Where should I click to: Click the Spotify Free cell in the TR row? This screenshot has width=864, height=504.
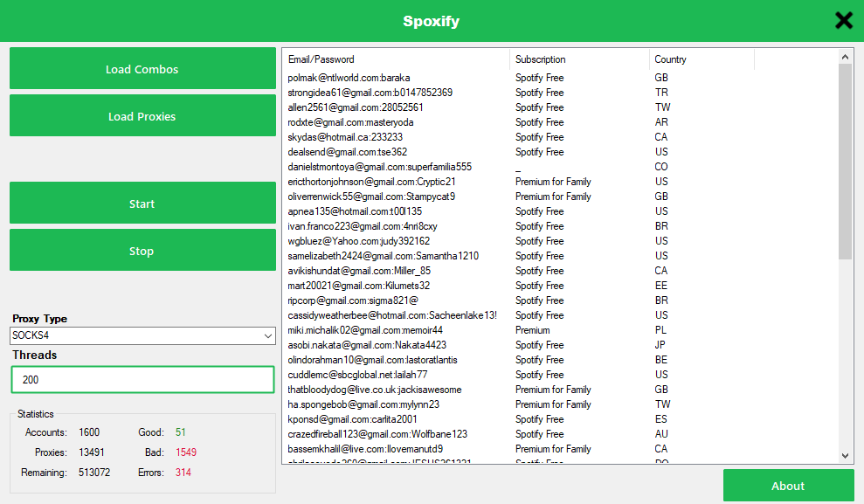539,93
